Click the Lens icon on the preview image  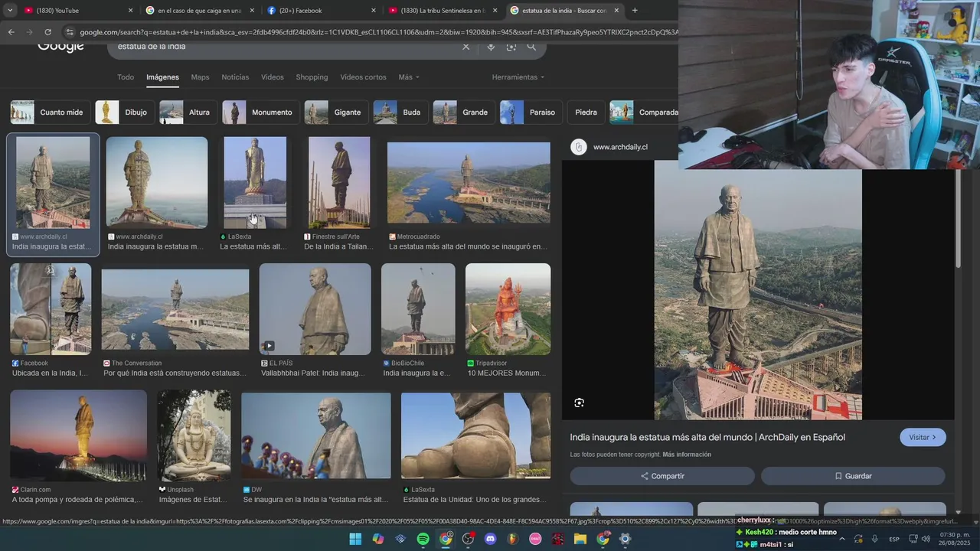tap(579, 403)
